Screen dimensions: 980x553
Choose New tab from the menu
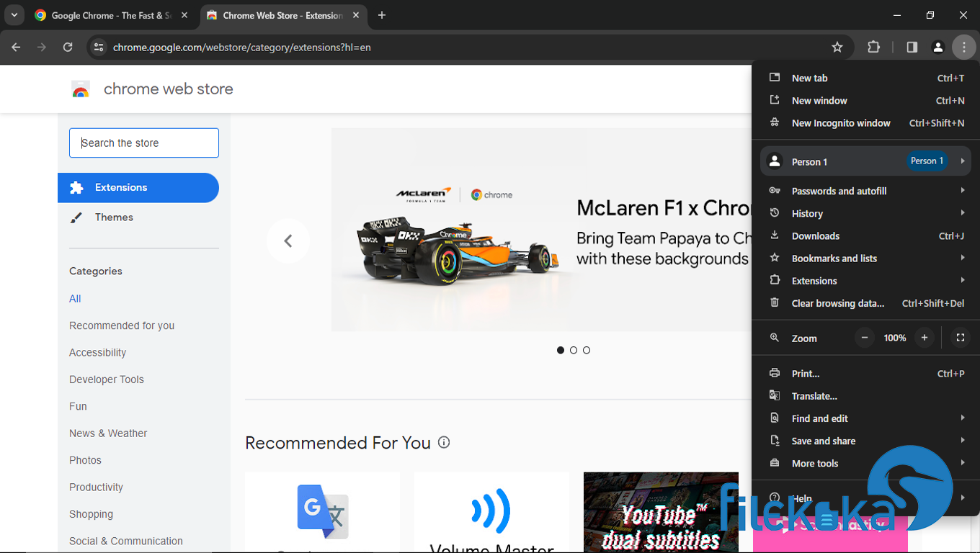tap(865, 78)
